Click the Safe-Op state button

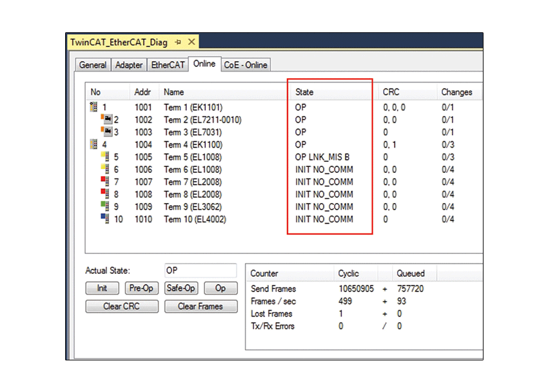tap(181, 288)
